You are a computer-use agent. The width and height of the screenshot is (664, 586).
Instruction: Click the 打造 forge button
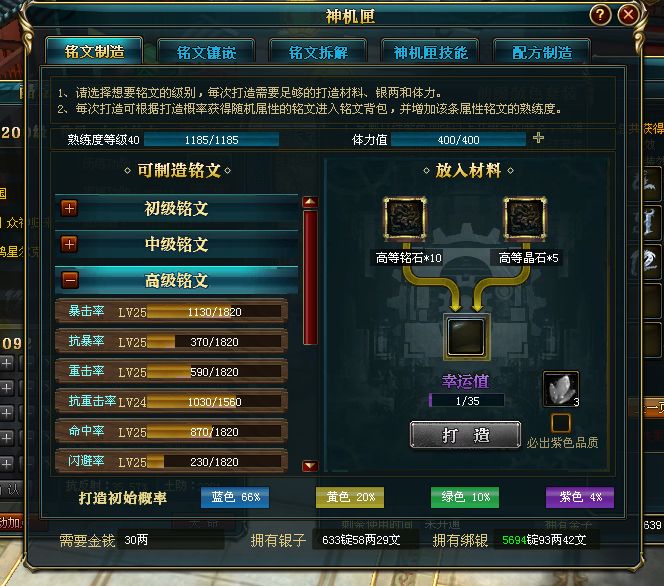(465, 434)
